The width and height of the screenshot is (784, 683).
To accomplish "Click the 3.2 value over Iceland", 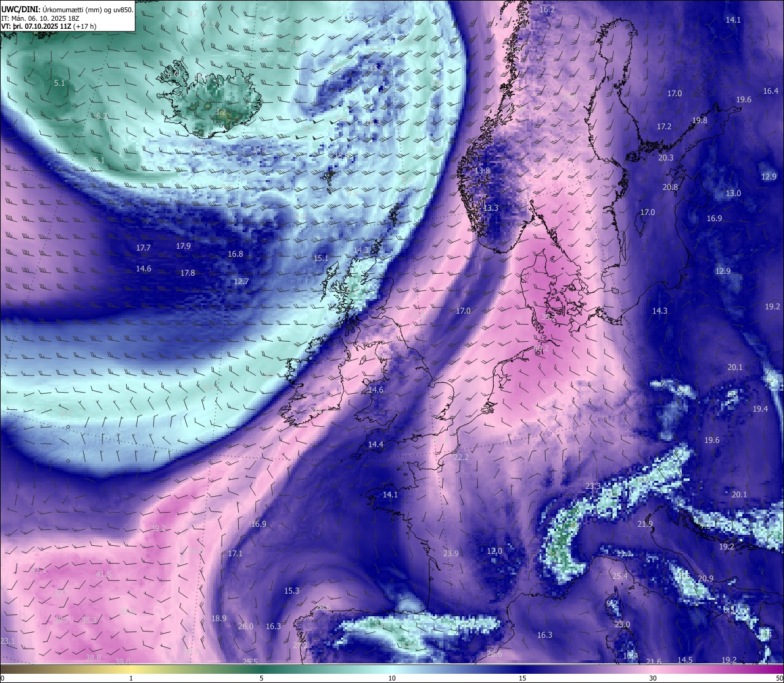I will (x=221, y=112).
